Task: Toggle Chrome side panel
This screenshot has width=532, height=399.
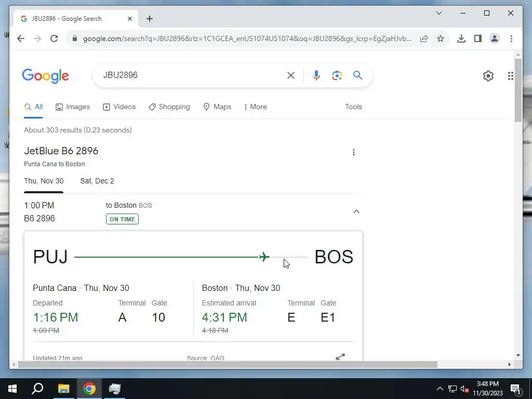Action: (x=478, y=38)
